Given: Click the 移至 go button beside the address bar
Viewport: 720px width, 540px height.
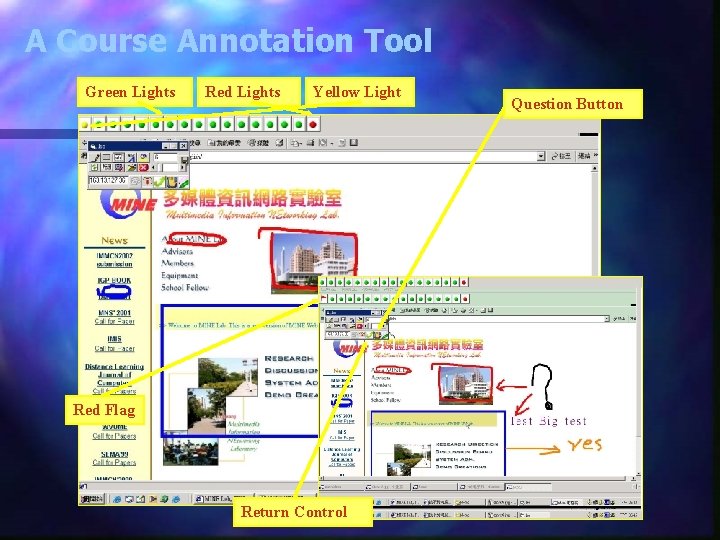Looking at the screenshot, I should [x=561, y=156].
